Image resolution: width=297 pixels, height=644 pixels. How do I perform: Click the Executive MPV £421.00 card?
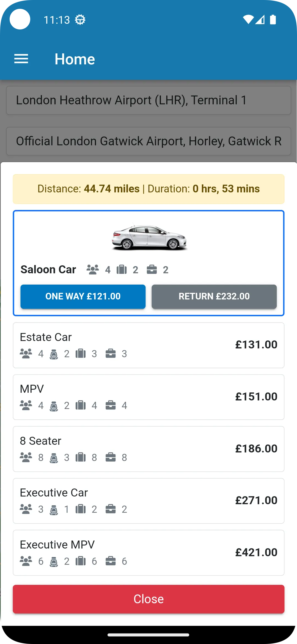(148, 553)
